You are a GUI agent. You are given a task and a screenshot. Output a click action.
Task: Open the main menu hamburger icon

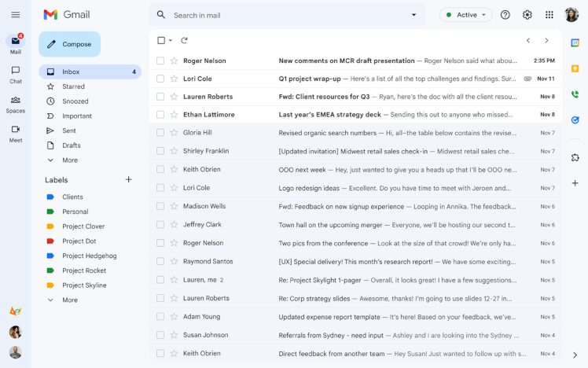[15, 15]
